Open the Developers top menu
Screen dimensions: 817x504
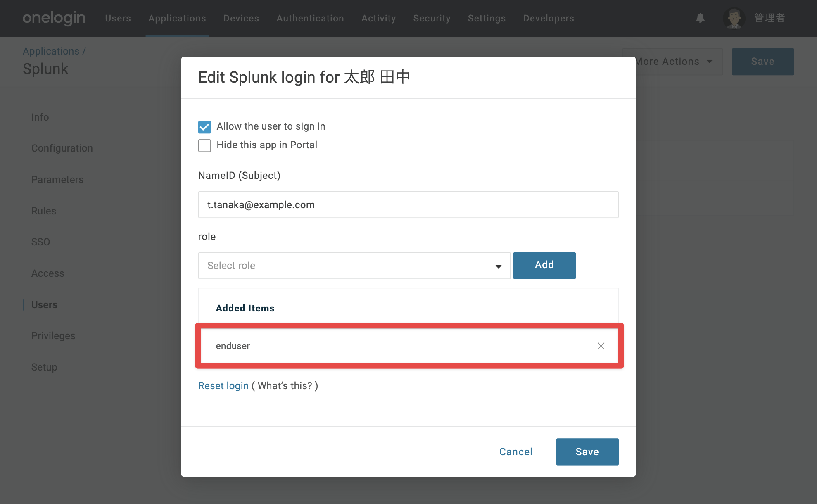549,18
